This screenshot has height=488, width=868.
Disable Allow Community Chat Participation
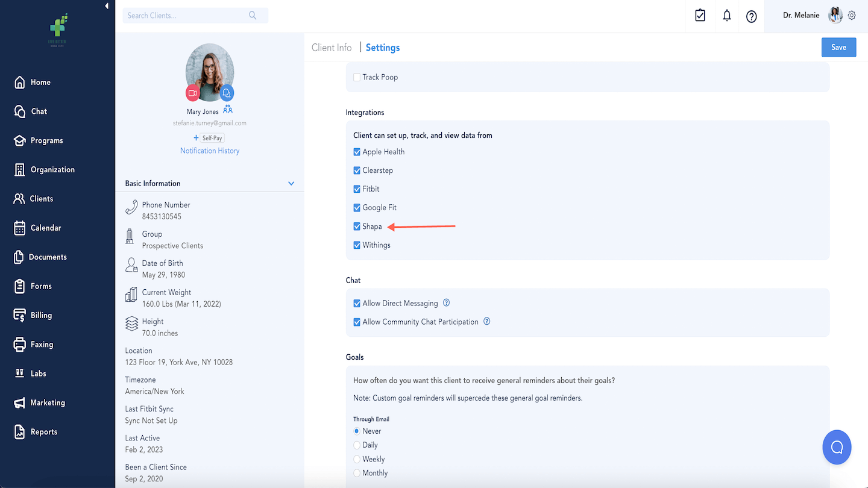coord(357,322)
